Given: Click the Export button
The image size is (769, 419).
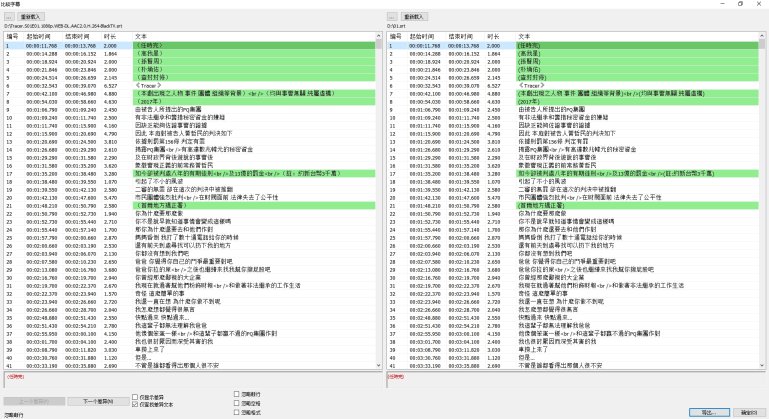Looking at the screenshot, I should (x=709, y=412).
